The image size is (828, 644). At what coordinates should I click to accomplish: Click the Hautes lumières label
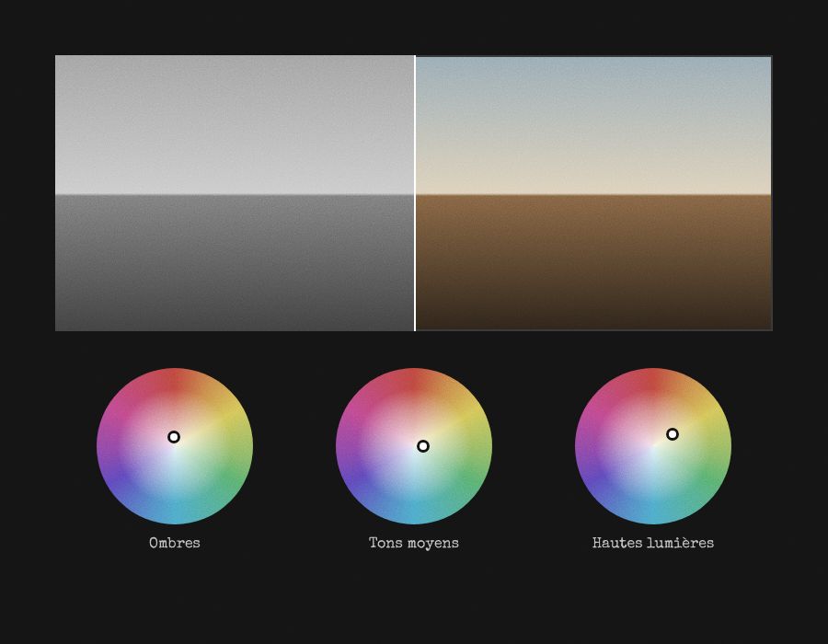click(x=653, y=543)
